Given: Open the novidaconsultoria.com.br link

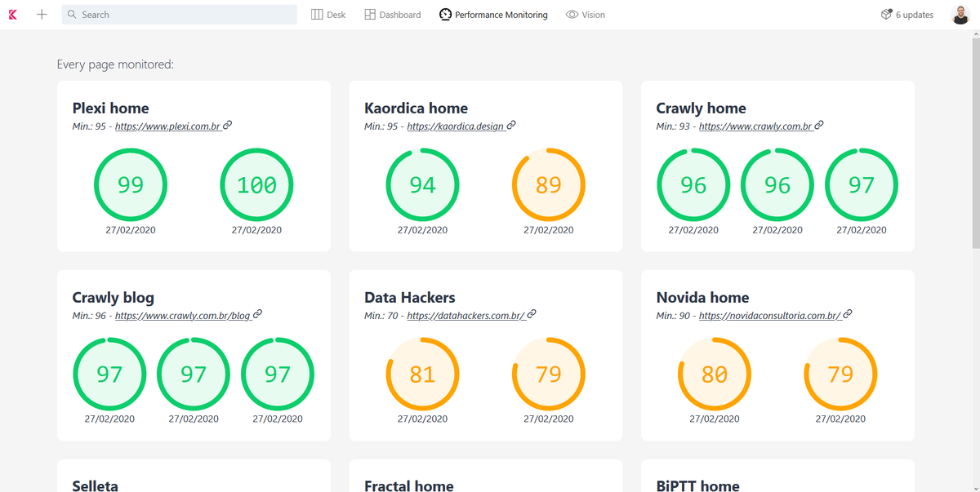Looking at the screenshot, I should click(x=775, y=316).
